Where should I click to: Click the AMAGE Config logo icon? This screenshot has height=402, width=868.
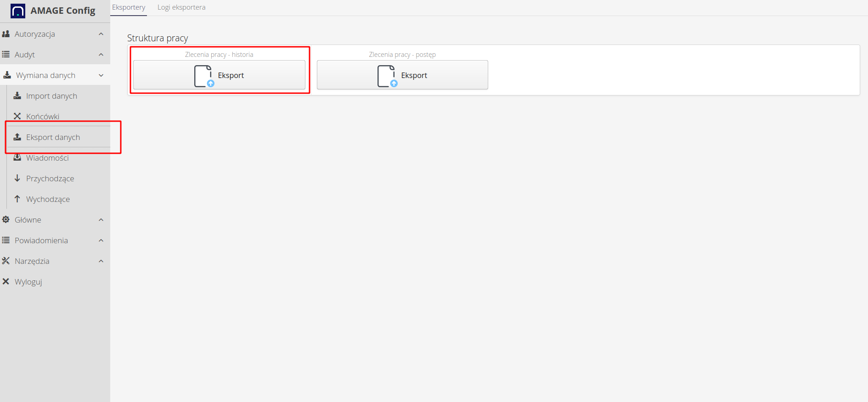click(x=18, y=11)
